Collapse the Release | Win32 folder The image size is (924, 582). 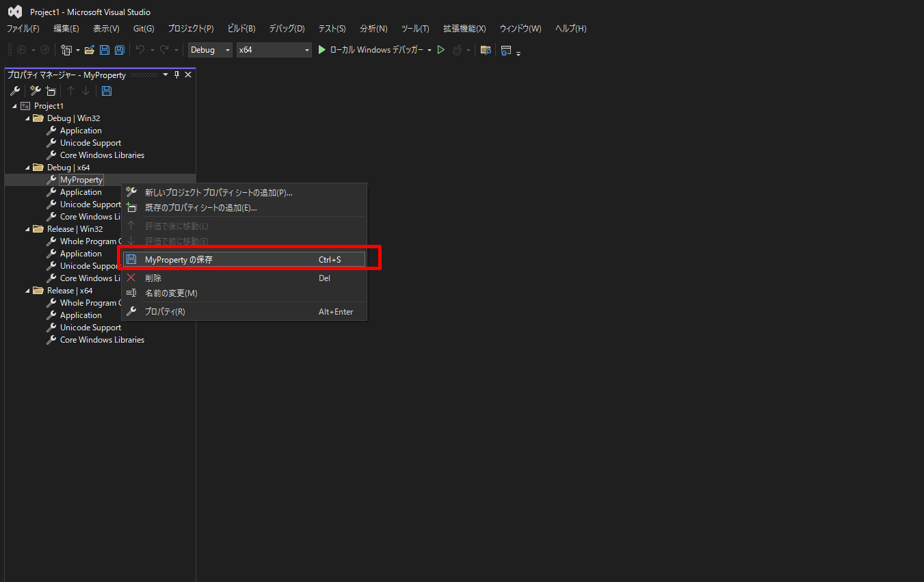27,229
